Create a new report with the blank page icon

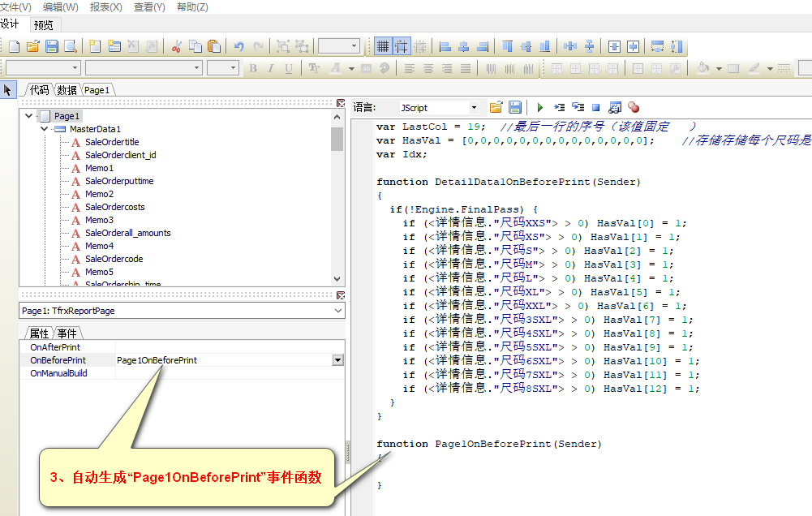[x=14, y=46]
